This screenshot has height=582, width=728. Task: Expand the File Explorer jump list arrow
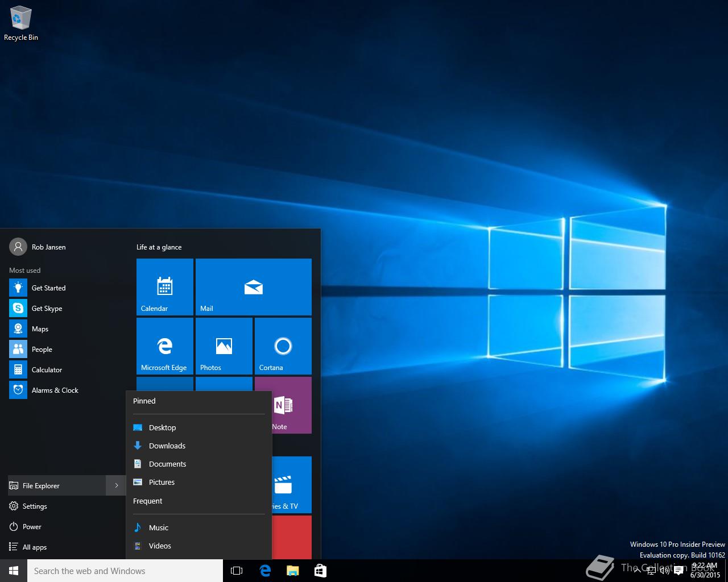116,485
